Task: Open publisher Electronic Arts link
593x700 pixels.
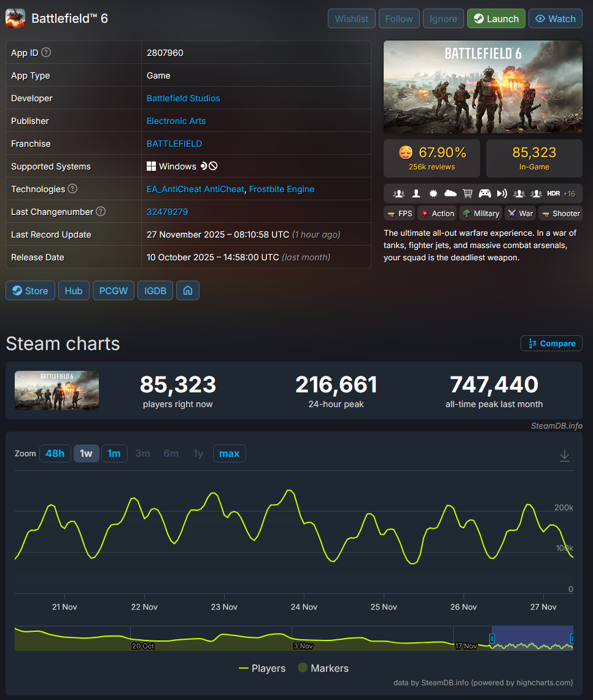Action: tap(176, 121)
